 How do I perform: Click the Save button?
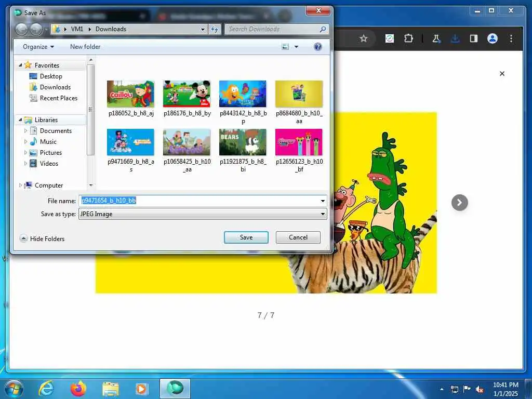point(246,237)
